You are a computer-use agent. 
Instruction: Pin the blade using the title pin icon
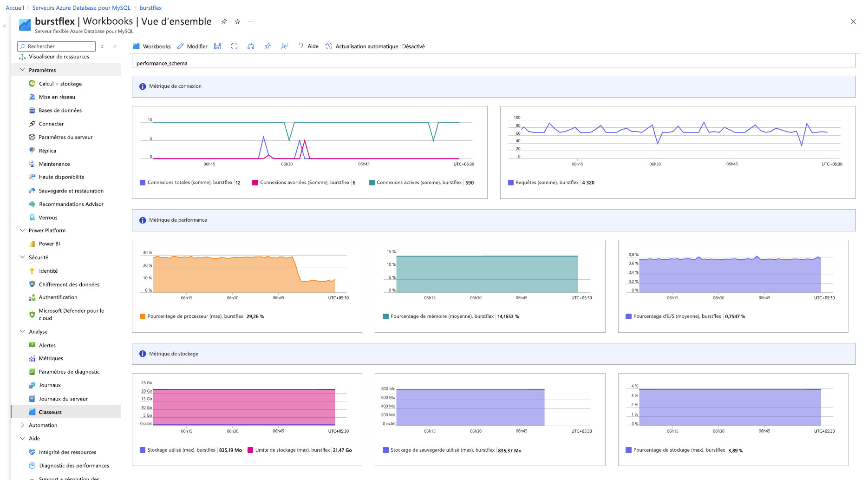pyautogui.click(x=224, y=22)
